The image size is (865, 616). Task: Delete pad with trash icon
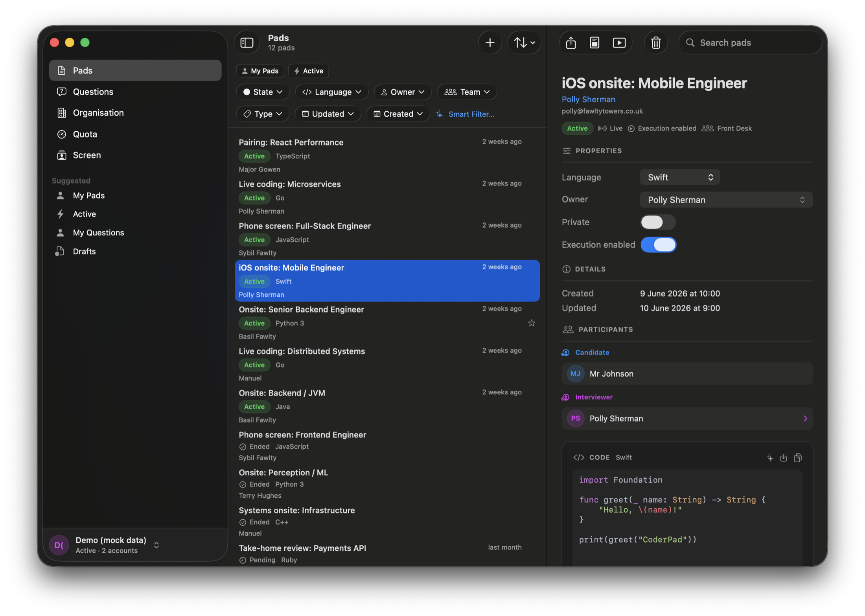click(x=655, y=42)
